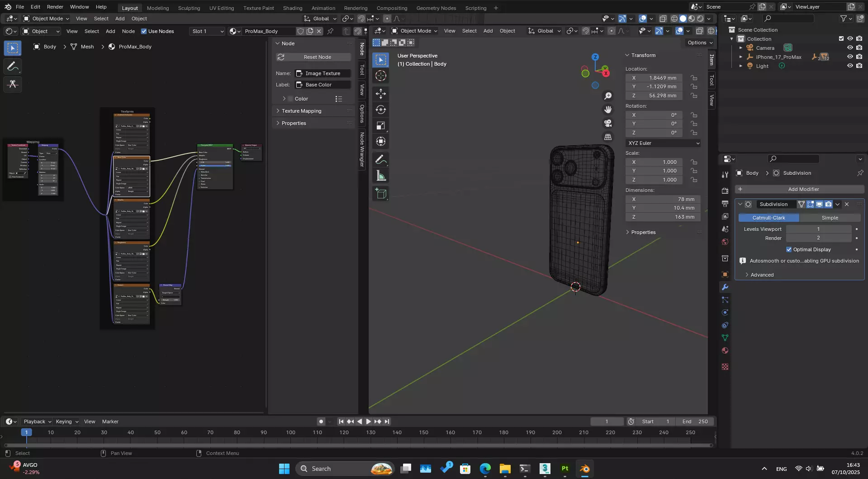Open the Marker menu in timeline
The width and height of the screenshot is (868, 479).
(x=110, y=422)
